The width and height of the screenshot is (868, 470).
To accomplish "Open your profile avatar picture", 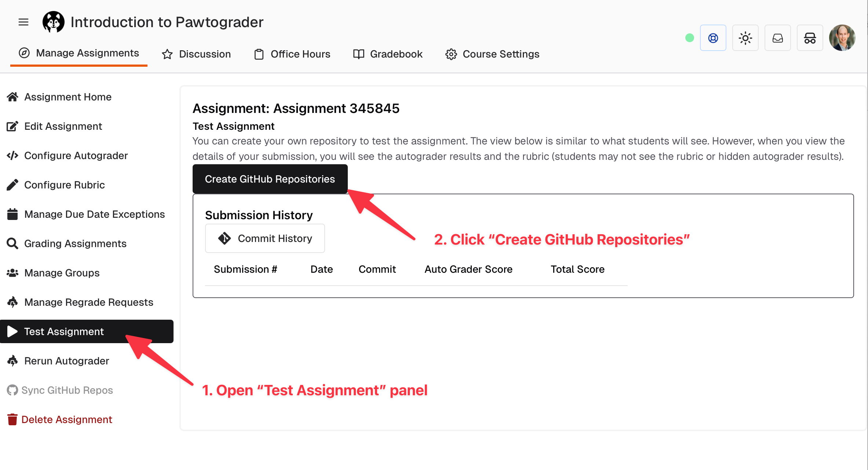I will pos(842,38).
